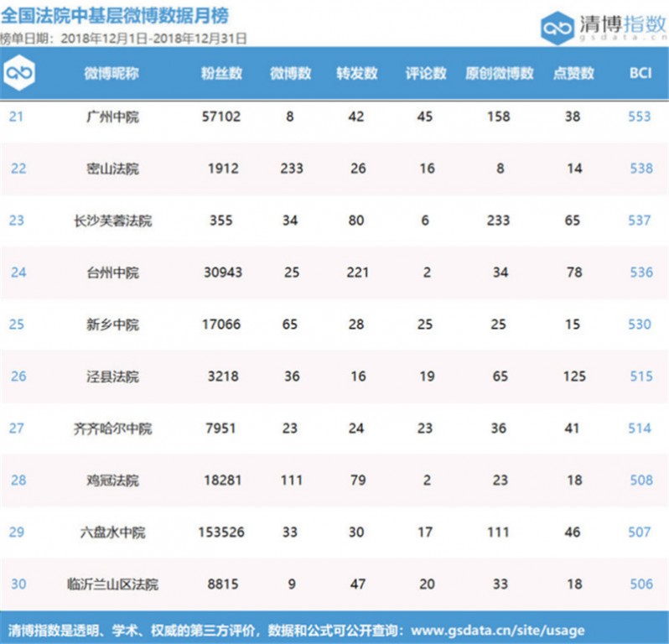Click repost count 47 for 临沂兰山区法院
Image resolution: width=669 pixels, height=644 pixels.
(357, 584)
